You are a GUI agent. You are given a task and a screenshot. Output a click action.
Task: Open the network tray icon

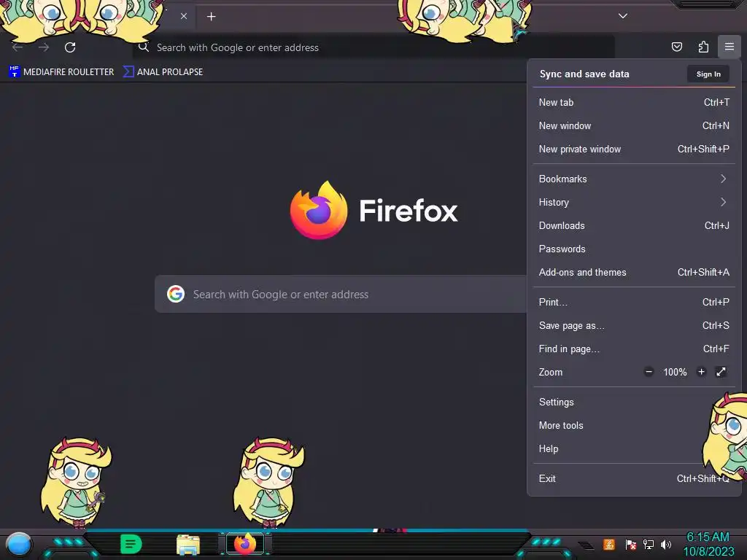tap(648, 544)
